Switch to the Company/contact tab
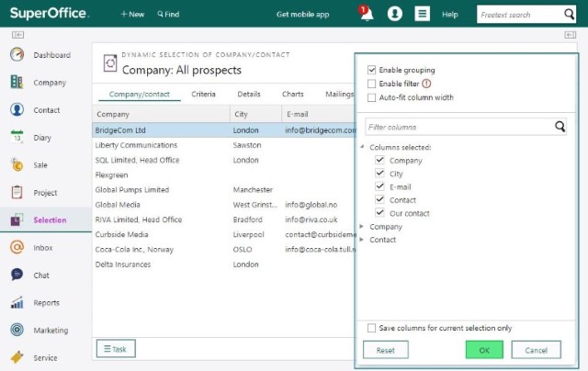Viewport: 588px width, 371px height. point(140,94)
